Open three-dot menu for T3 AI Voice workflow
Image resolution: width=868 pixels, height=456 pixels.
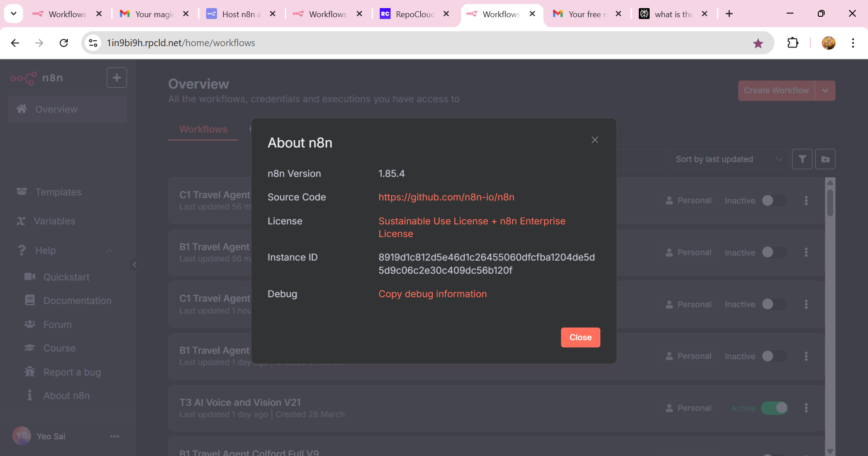pos(806,408)
